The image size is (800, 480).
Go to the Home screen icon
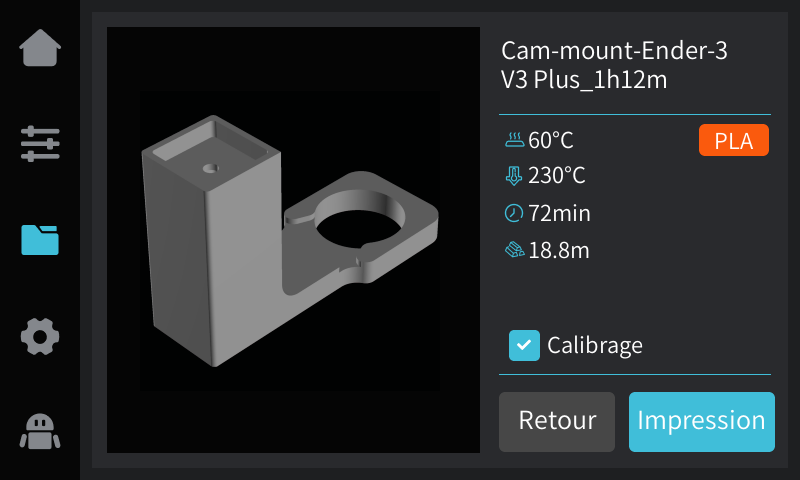click(40, 47)
